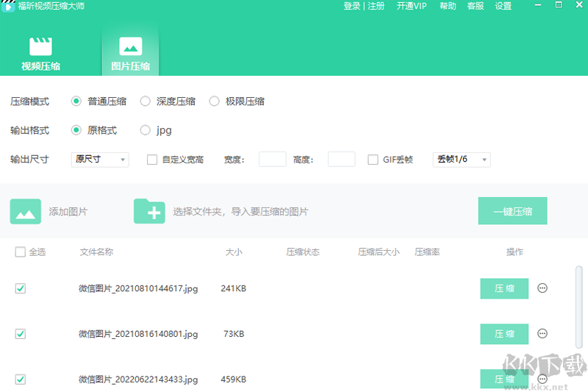Open more options for 微信图片_20210810144617.jpg

(542, 288)
